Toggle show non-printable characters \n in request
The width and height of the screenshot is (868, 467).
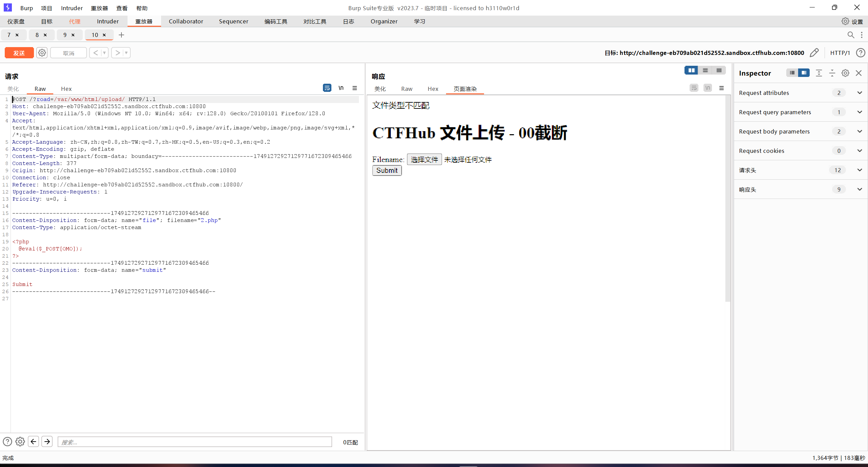coord(341,88)
